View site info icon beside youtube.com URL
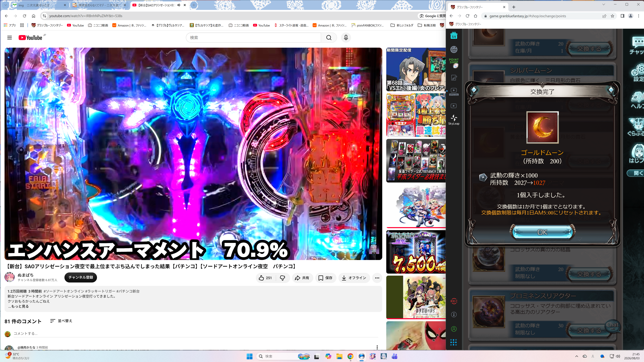 point(44,16)
